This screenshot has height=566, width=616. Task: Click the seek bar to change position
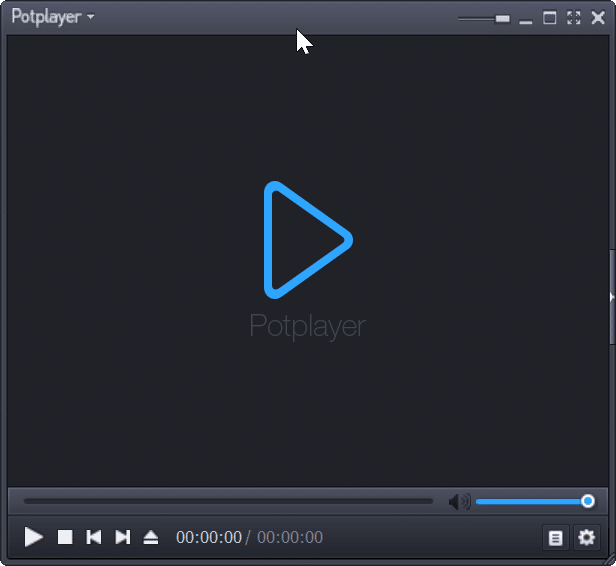(x=228, y=502)
